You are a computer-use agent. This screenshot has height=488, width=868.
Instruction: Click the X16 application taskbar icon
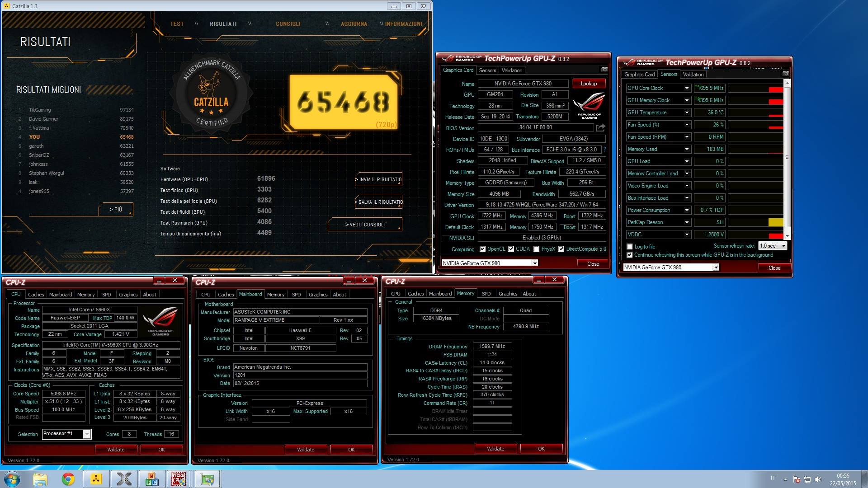[x=124, y=479]
